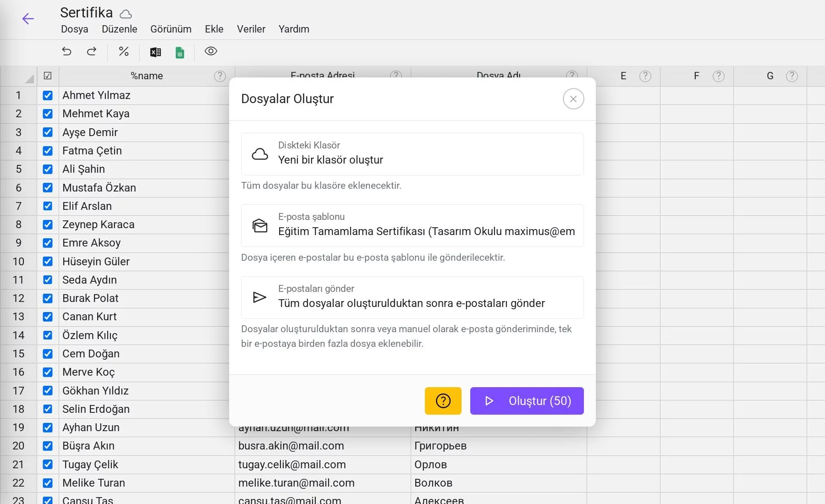Uncheck the row for Elif Arslan
Viewport: 825px width, 504px height.
pyautogui.click(x=48, y=206)
